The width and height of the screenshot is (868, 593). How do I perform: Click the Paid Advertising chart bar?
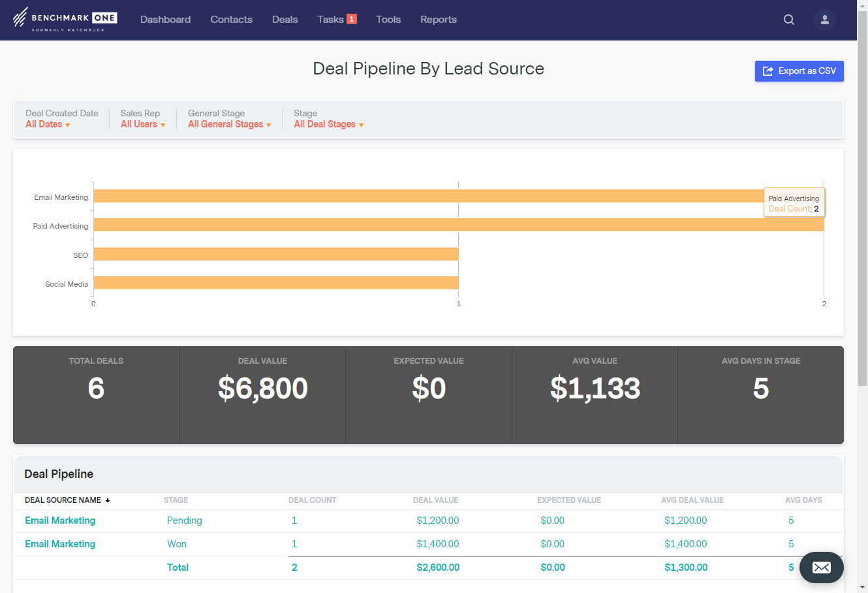coord(459,225)
